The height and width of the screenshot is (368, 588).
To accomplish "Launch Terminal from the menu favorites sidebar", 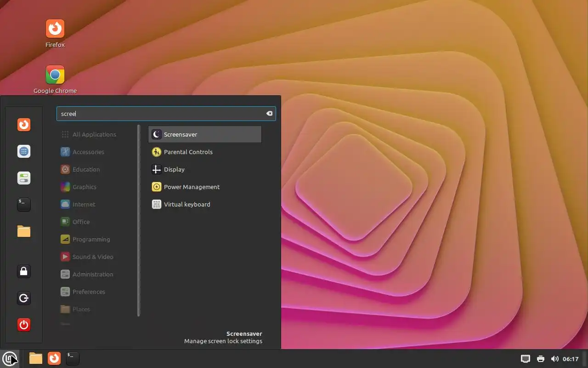I will click(24, 205).
